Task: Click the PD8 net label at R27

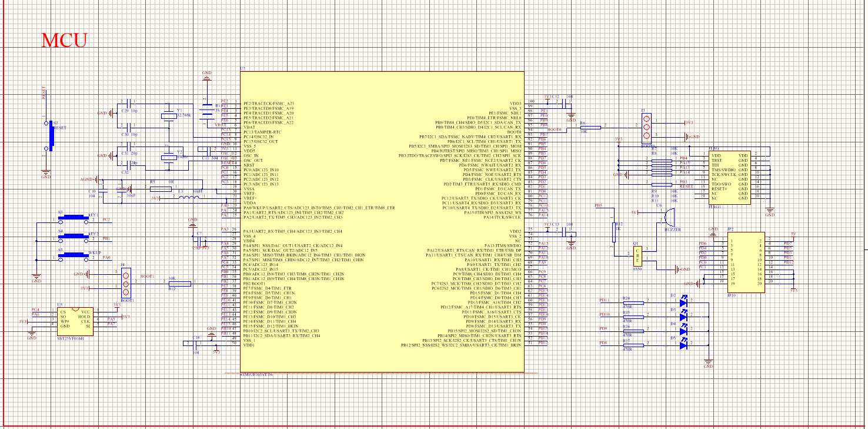Action: 603,343
